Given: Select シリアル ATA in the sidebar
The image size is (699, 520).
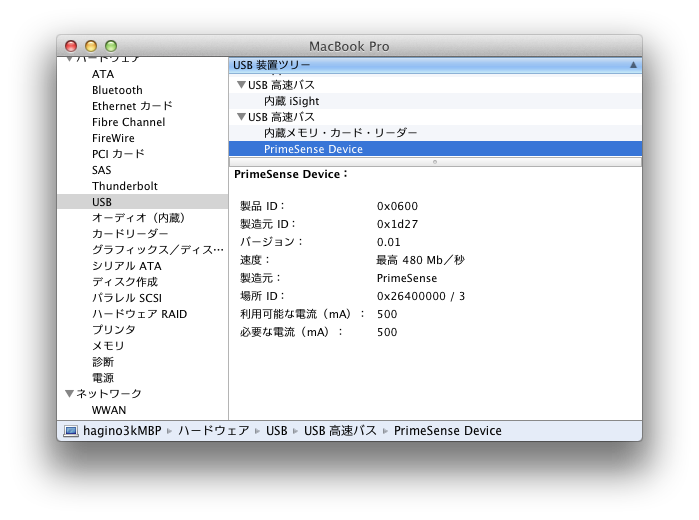Looking at the screenshot, I should (x=127, y=266).
